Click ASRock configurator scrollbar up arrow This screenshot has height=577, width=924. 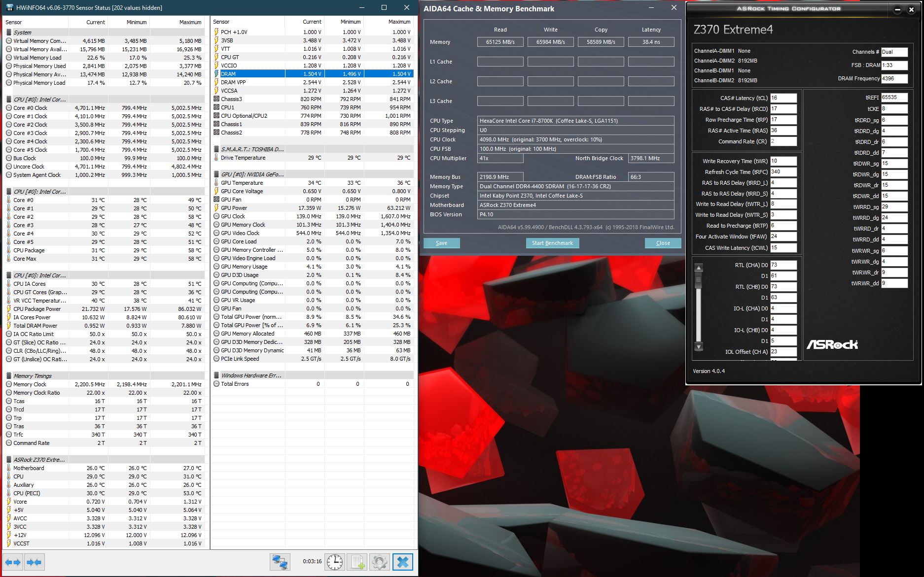pos(698,268)
